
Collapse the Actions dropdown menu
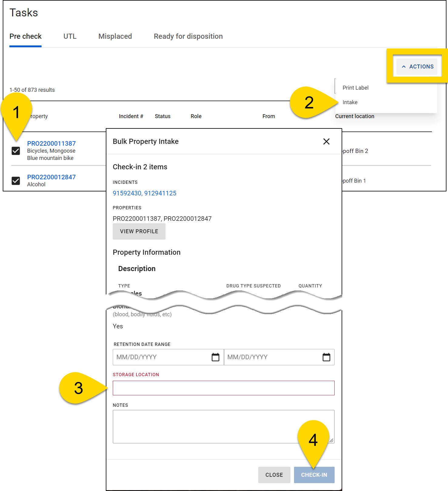[417, 67]
